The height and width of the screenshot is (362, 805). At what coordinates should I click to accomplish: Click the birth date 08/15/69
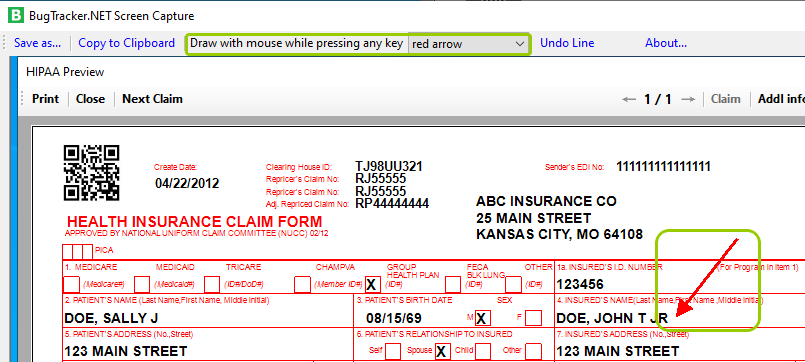pos(394,318)
